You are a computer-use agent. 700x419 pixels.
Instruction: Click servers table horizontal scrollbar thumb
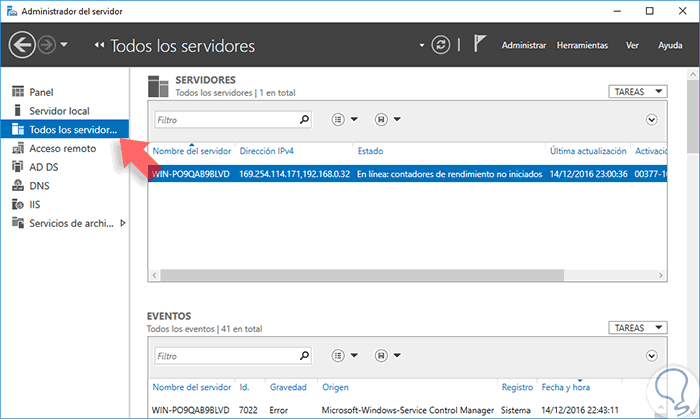pos(362,275)
